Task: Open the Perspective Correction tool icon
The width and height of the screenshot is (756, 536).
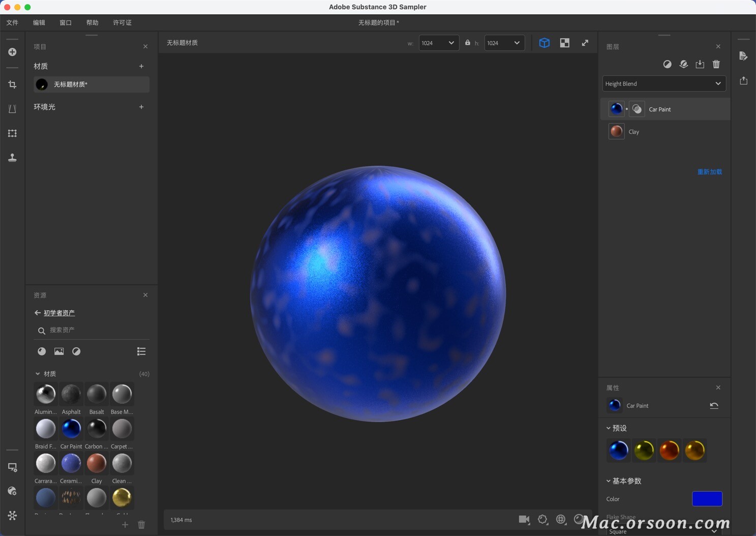Action: coord(12,109)
